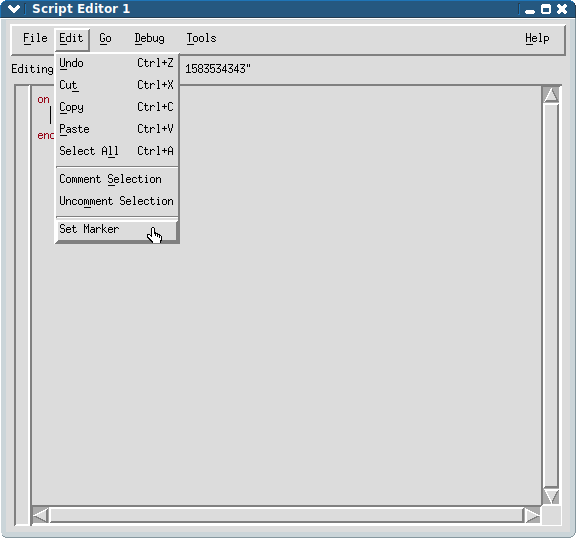Click the vertical scrollbar down arrow

pos(551,496)
